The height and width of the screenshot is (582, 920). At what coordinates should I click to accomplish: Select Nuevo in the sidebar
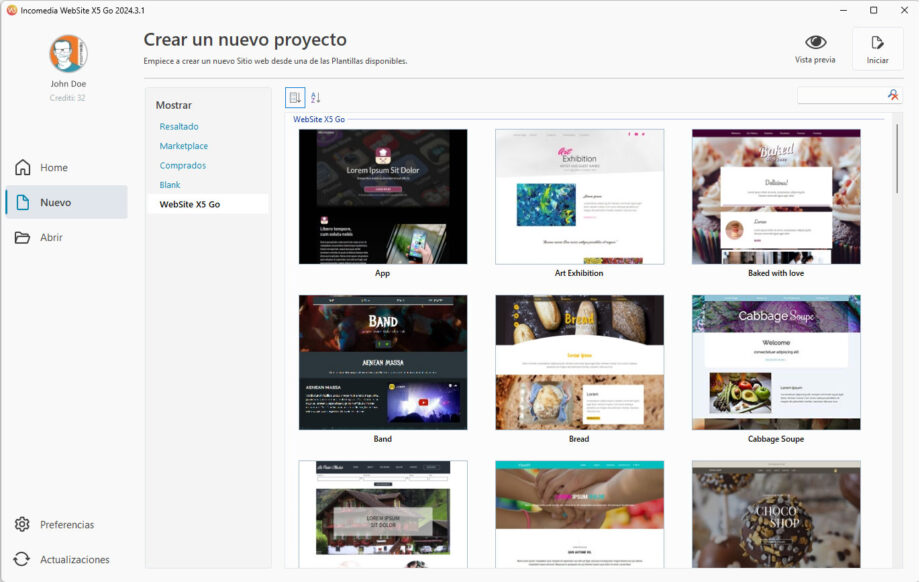point(66,202)
